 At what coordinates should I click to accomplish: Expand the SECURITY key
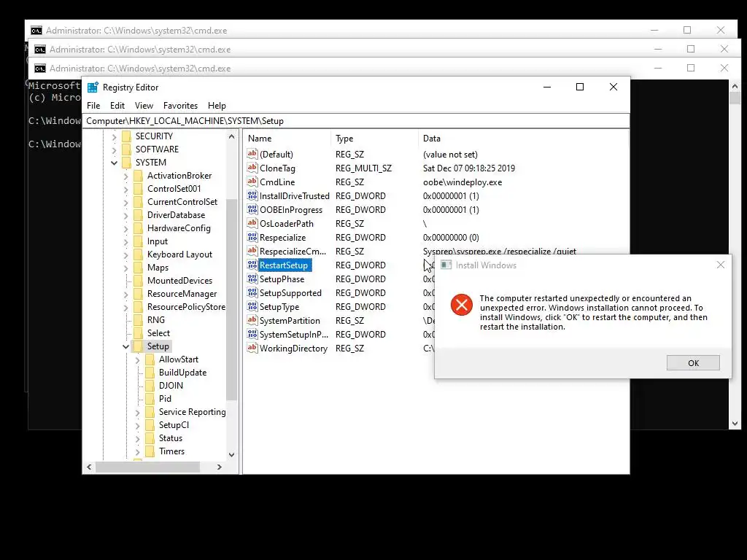115,136
